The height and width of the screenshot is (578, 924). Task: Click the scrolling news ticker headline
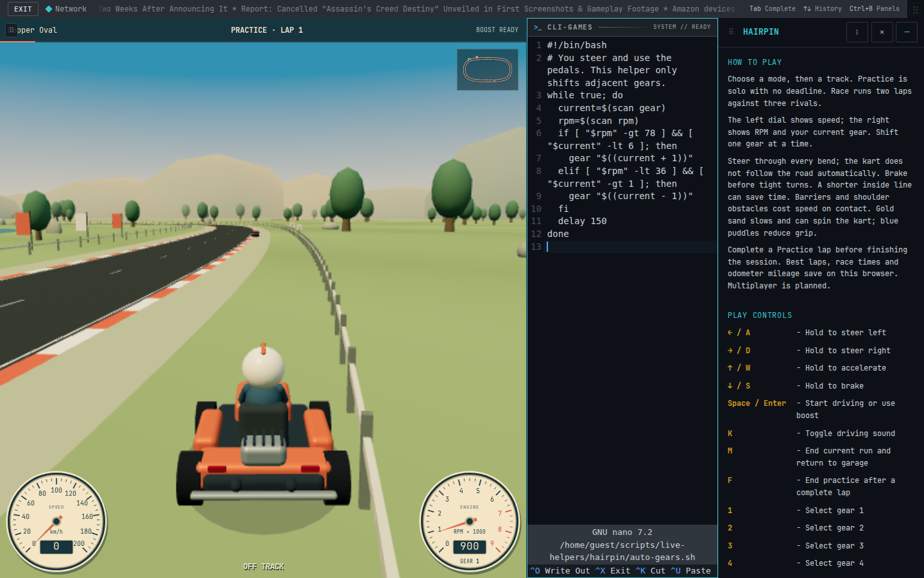tap(416, 9)
